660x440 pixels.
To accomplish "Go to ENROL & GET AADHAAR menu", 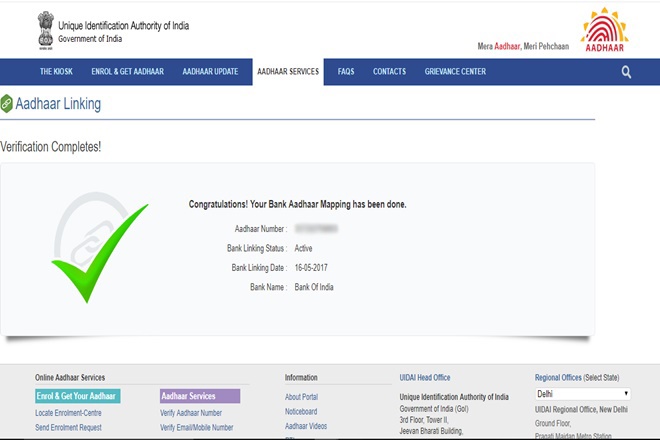I will [125, 72].
